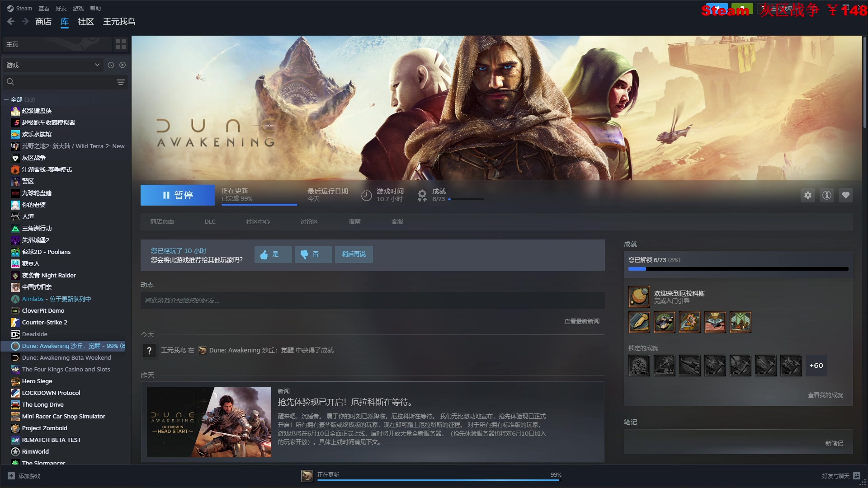Image resolution: width=868 pixels, height=488 pixels.
Task: Show the +60 more locked achievements
Action: point(816,366)
